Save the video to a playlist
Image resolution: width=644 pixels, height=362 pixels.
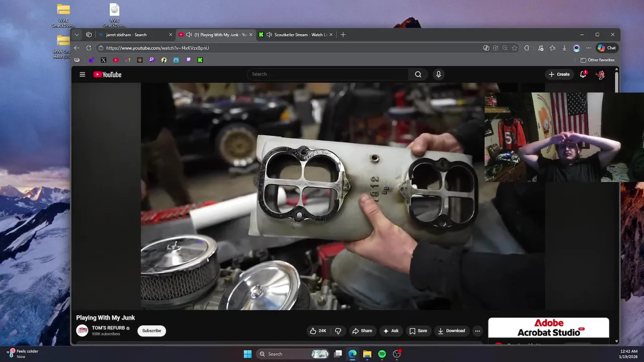[418, 331]
